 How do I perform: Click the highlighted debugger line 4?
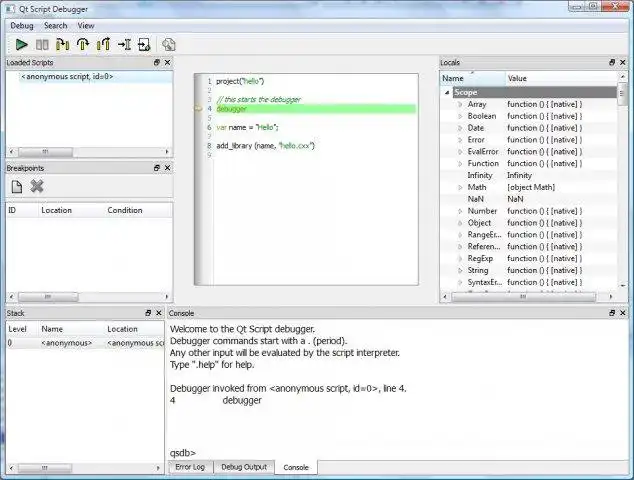316,109
